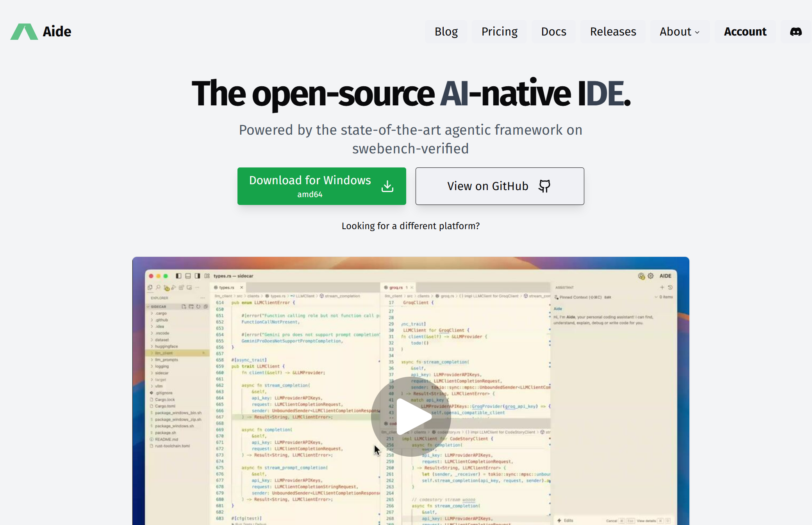Click the download arrow icon

(x=387, y=186)
